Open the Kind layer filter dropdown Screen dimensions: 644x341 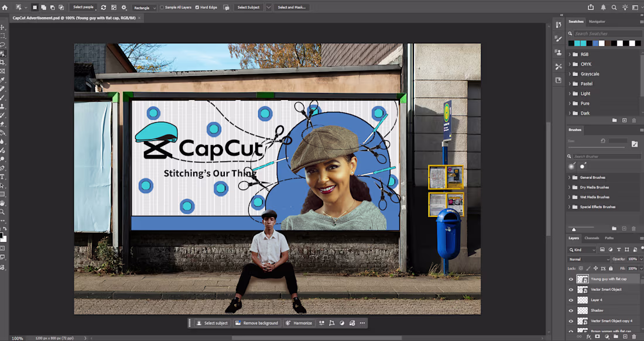[x=582, y=250]
